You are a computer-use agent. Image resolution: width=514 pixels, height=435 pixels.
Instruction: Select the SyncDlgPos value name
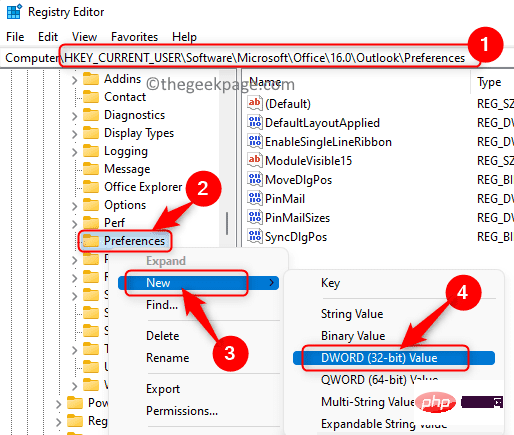coord(296,237)
